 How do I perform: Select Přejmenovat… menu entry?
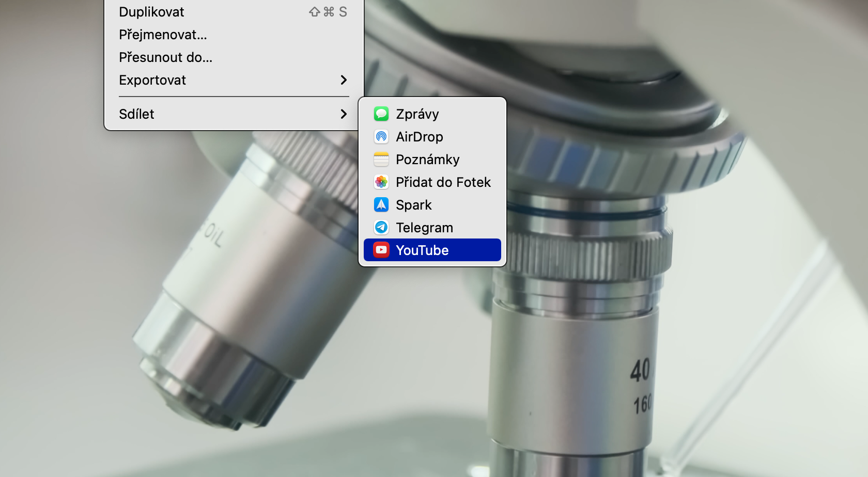pos(234,35)
